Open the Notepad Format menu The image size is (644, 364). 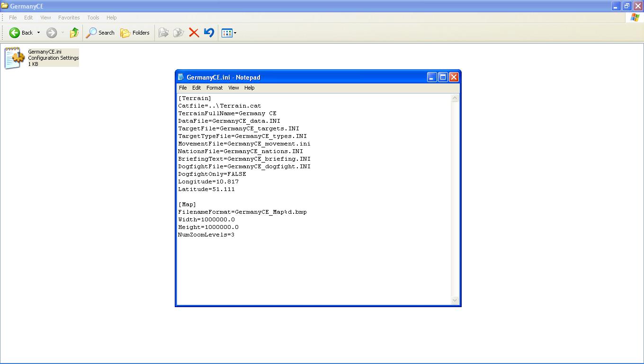coord(215,88)
